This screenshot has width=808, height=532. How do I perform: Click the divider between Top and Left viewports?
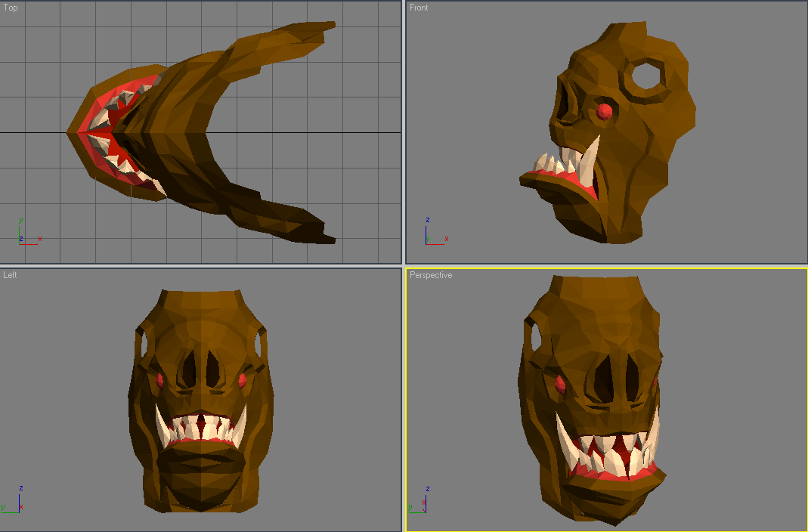pyautogui.click(x=200, y=266)
